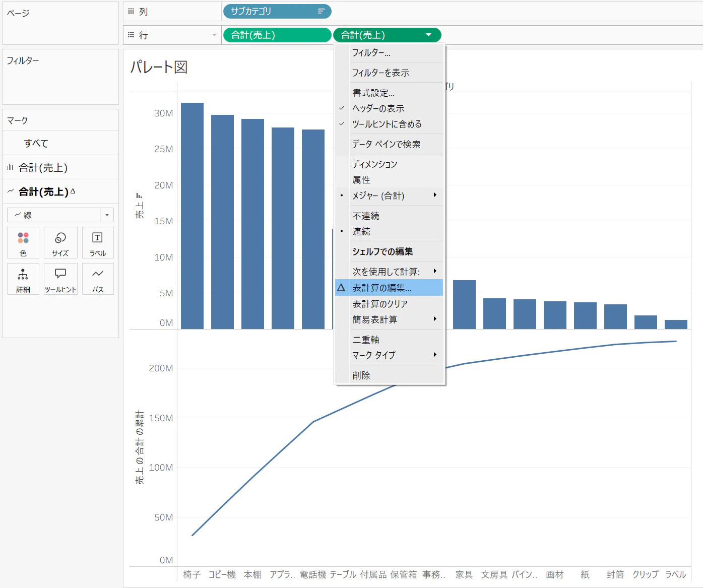The width and height of the screenshot is (703, 588).
Task: Select the line 合計(売上) marks card row
Action: [x=60, y=191]
